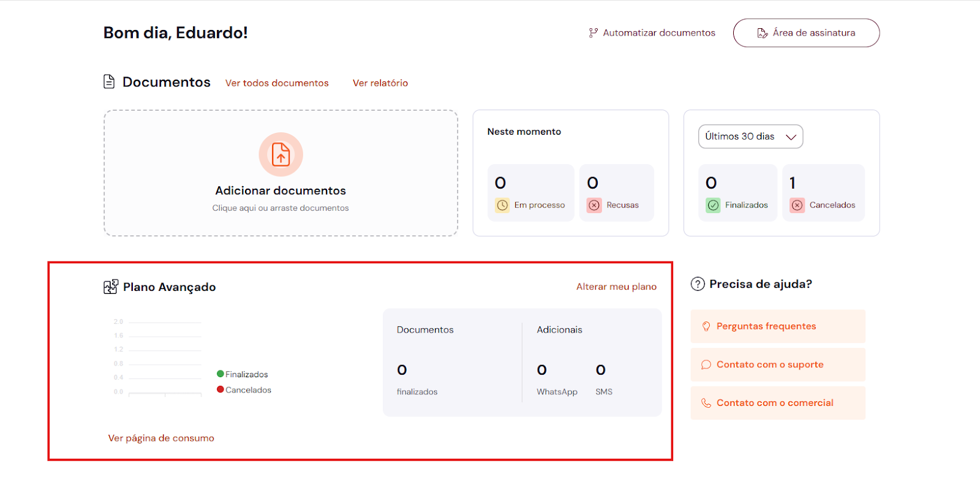Click the help question mark icon
980x485 pixels.
click(x=698, y=284)
